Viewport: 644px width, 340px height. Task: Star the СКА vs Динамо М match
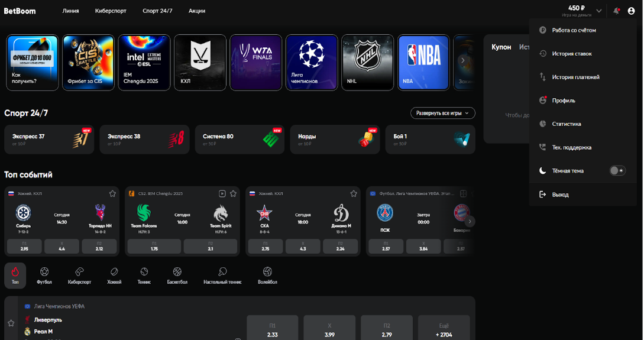click(x=354, y=193)
